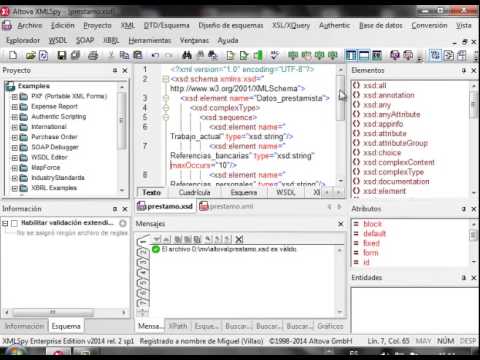
Task: Switch to Cuadrícula view tab
Action: pyautogui.click(x=194, y=192)
